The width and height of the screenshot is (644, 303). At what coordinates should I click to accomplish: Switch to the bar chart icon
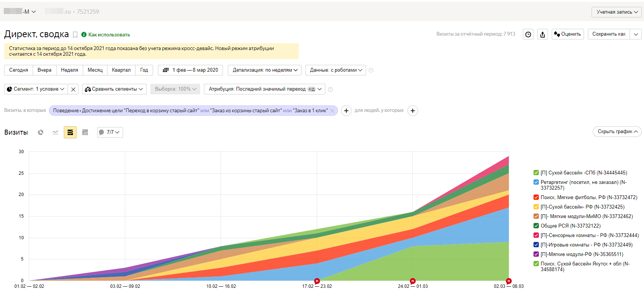[85, 132]
